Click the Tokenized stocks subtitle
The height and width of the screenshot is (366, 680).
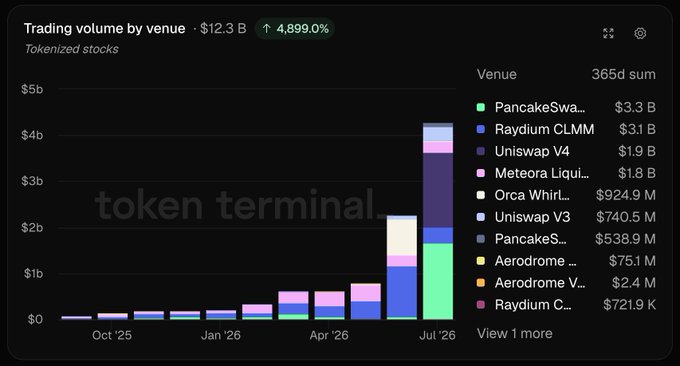(x=72, y=49)
